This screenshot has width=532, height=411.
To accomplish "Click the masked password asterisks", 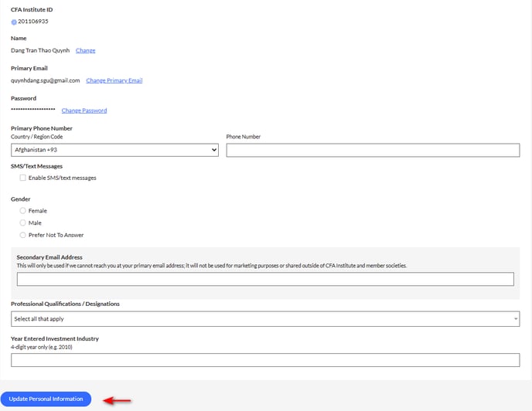I will [33, 110].
